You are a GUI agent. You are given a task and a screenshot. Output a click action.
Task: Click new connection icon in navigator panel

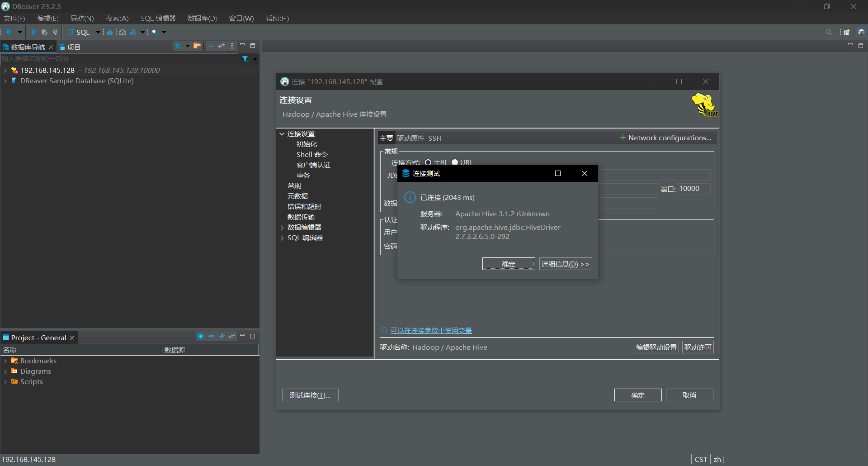point(179,46)
